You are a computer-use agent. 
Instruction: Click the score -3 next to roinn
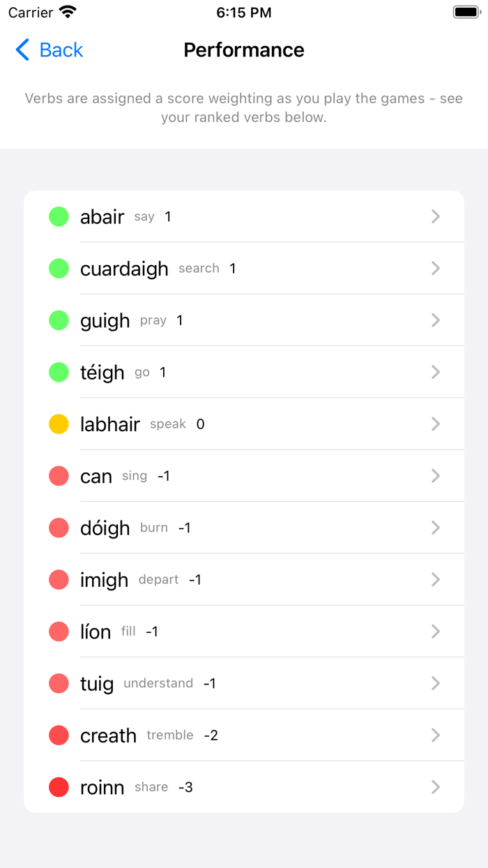click(185, 786)
